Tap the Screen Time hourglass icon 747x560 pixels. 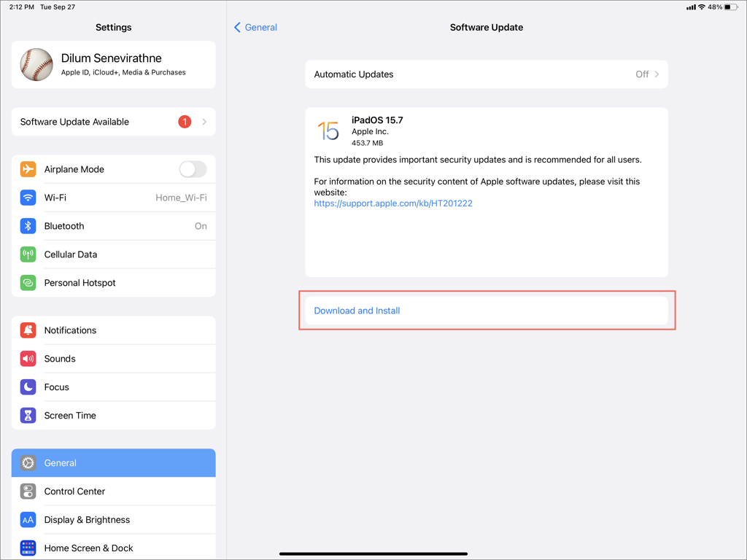[28, 416]
